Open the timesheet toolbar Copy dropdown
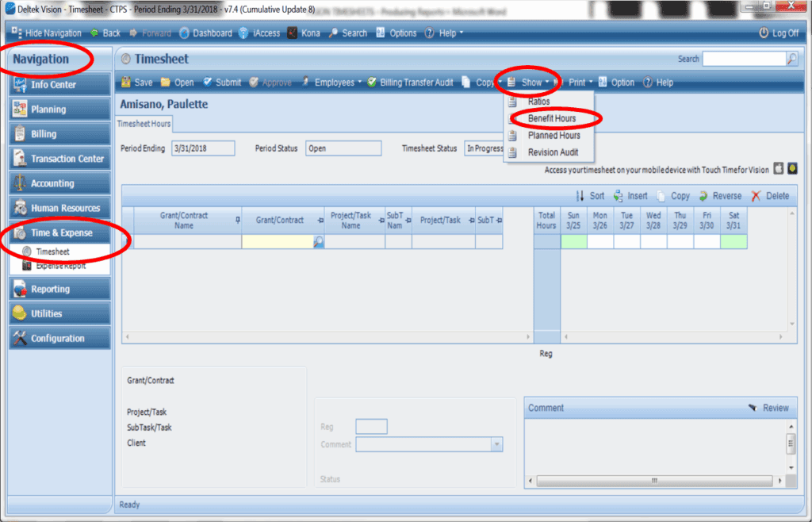The image size is (812, 522). click(x=481, y=83)
